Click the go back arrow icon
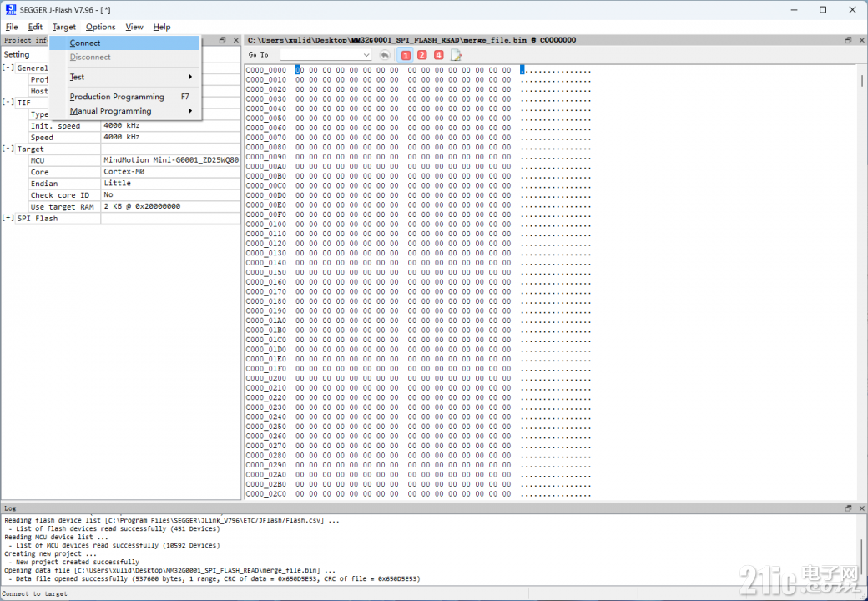Image resolution: width=868 pixels, height=601 pixels. click(385, 55)
